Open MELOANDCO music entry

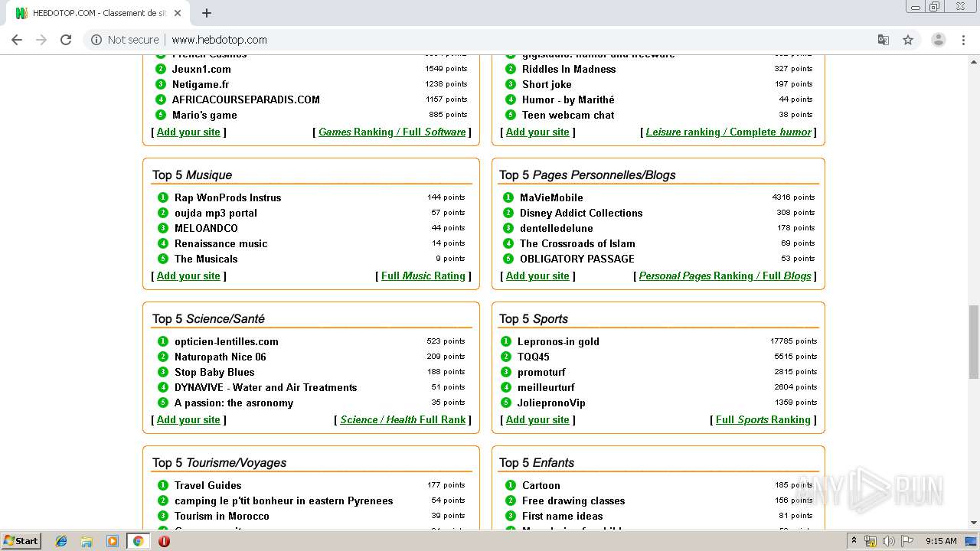point(206,228)
